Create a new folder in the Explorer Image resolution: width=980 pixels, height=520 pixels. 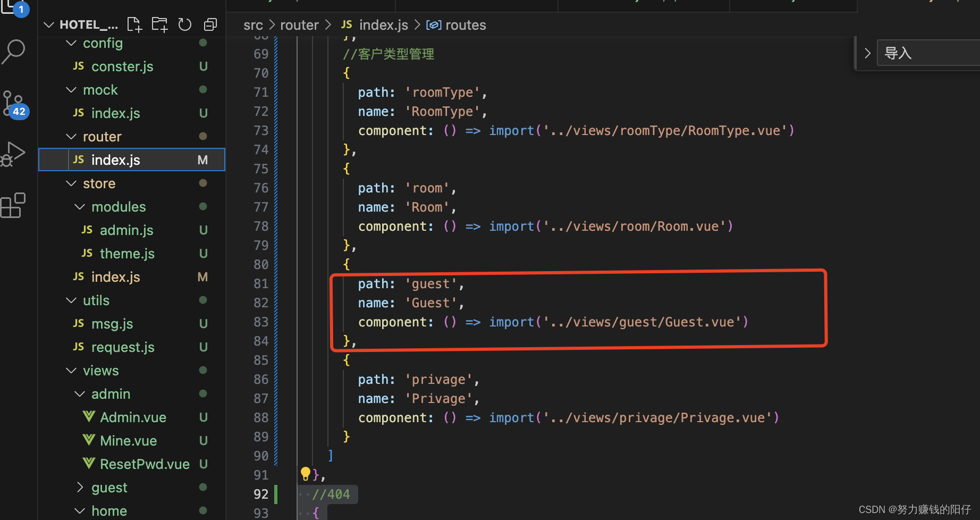coord(159,24)
